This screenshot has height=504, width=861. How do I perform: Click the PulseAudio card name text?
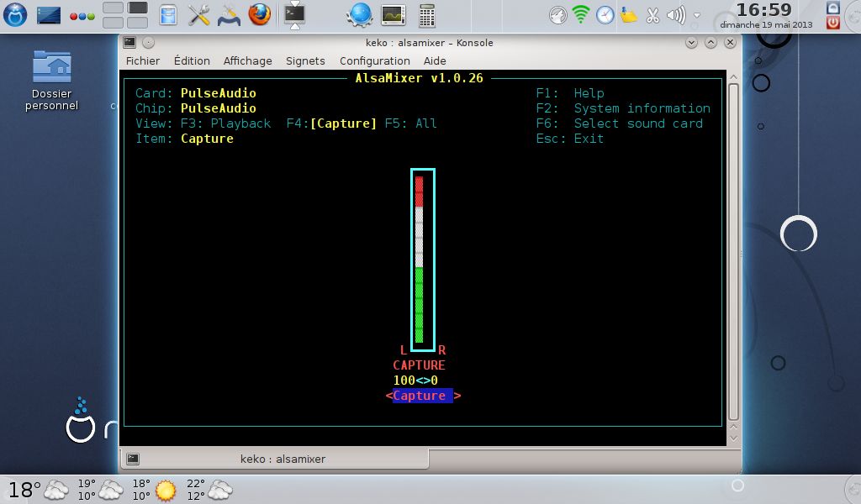219,93
